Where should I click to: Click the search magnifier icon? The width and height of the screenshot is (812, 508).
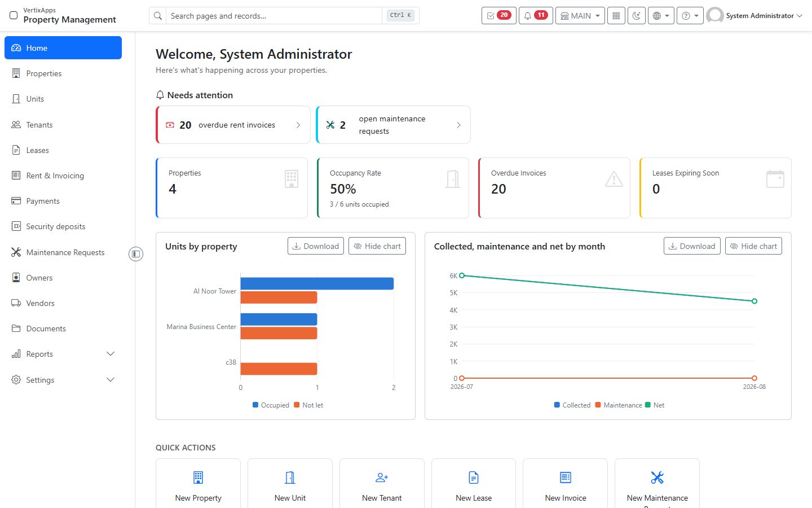click(x=158, y=16)
